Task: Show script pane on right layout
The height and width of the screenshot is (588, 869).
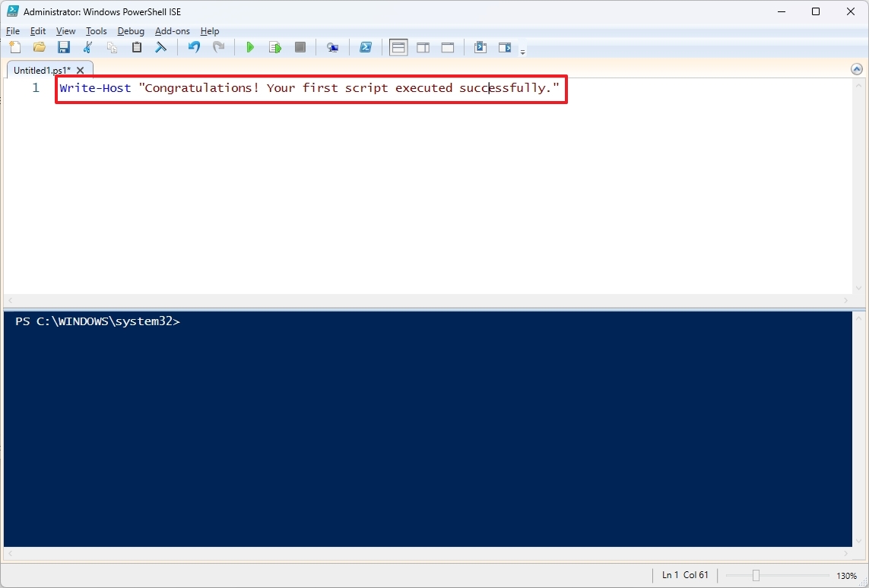Action: [x=423, y=48]
